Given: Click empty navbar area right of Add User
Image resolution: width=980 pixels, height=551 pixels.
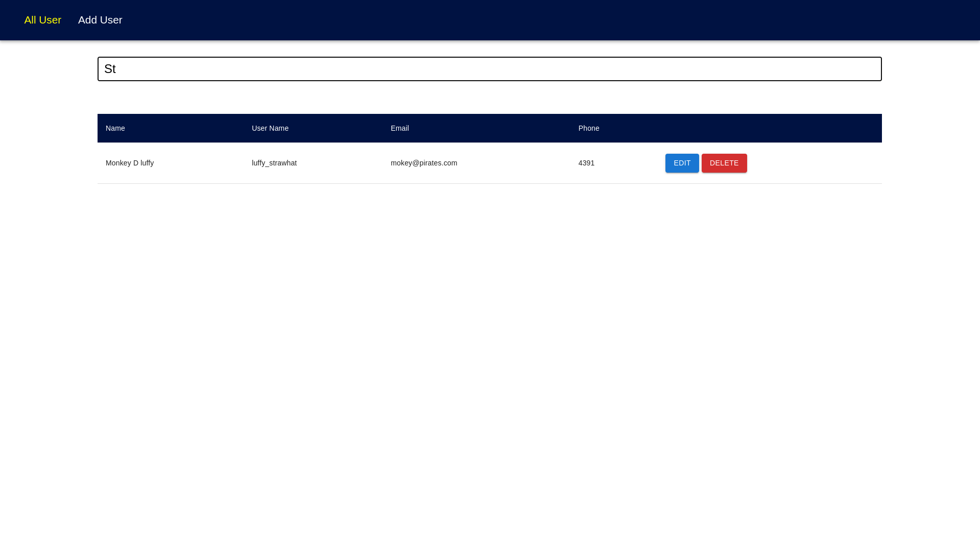Looking at the screenshot, I should 511,20.
